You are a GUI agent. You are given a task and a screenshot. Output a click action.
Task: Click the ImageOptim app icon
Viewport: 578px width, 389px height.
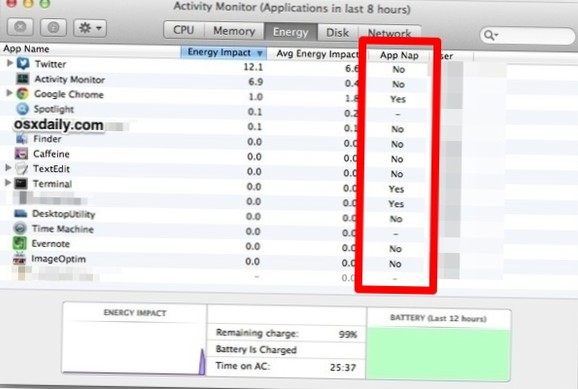tap(19, 258)
